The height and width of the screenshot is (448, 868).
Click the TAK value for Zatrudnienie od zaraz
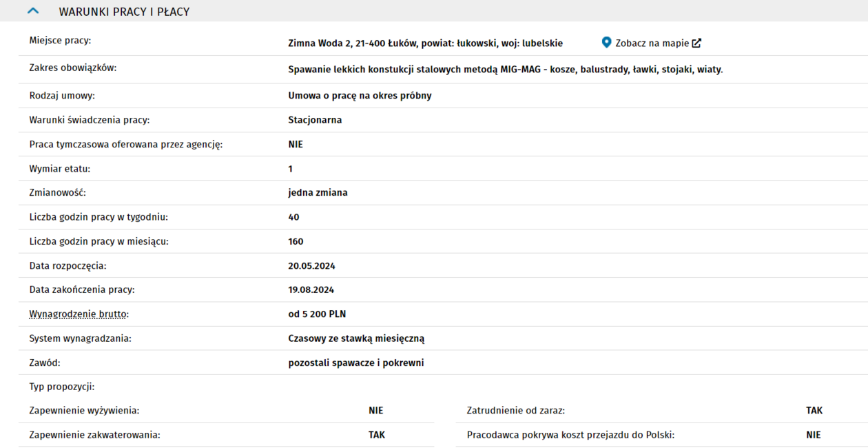pyautogui.click(x=814, y=411)
